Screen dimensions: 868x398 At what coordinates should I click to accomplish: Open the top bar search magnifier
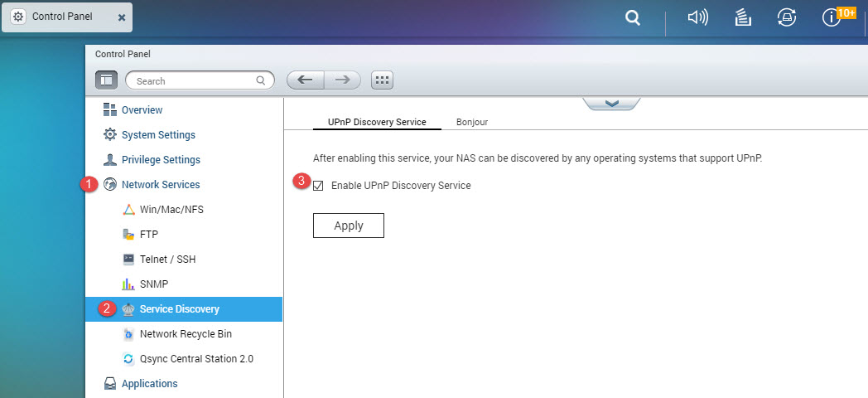632,18
